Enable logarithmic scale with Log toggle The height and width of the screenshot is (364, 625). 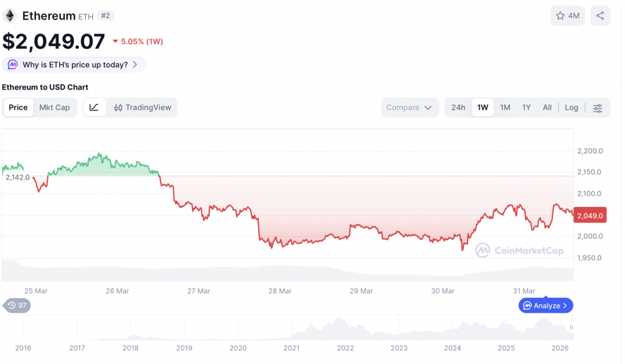571,107
